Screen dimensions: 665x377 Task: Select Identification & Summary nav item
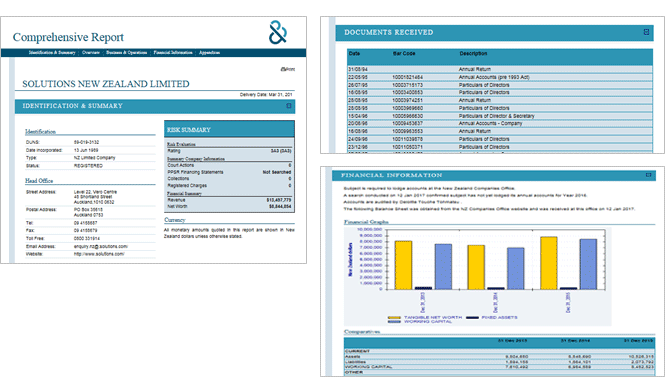coord(52,53)
